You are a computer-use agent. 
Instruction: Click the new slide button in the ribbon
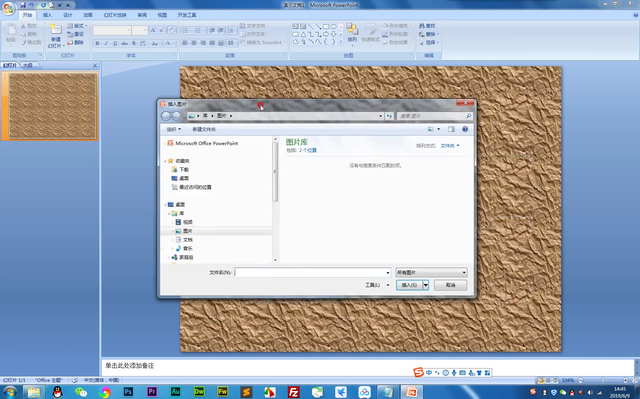coord(56,36)
